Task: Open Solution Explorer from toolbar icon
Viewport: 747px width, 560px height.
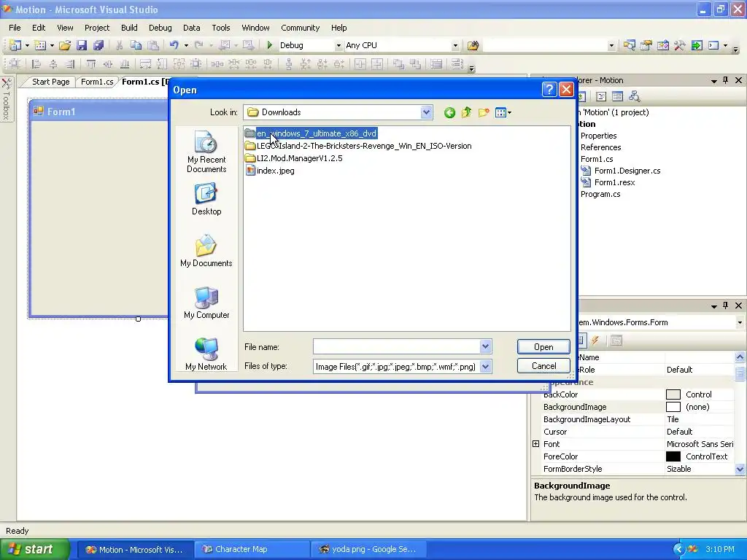Action: tap(630, 45)
